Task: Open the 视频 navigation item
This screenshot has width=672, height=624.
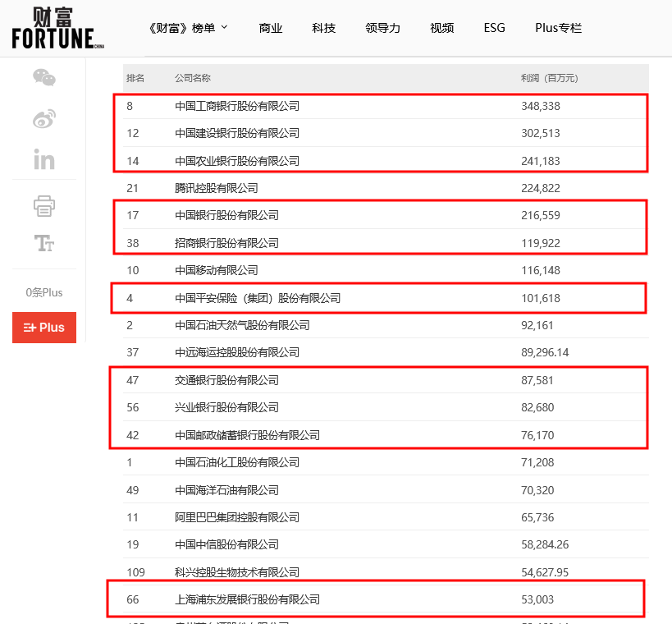Action: (x=441, y=28)
